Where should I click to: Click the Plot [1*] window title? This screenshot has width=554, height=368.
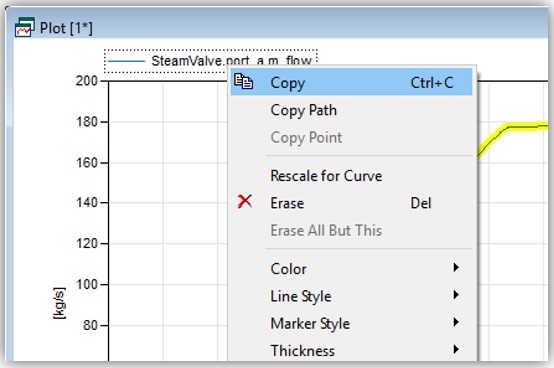click(x=66, y=28)
